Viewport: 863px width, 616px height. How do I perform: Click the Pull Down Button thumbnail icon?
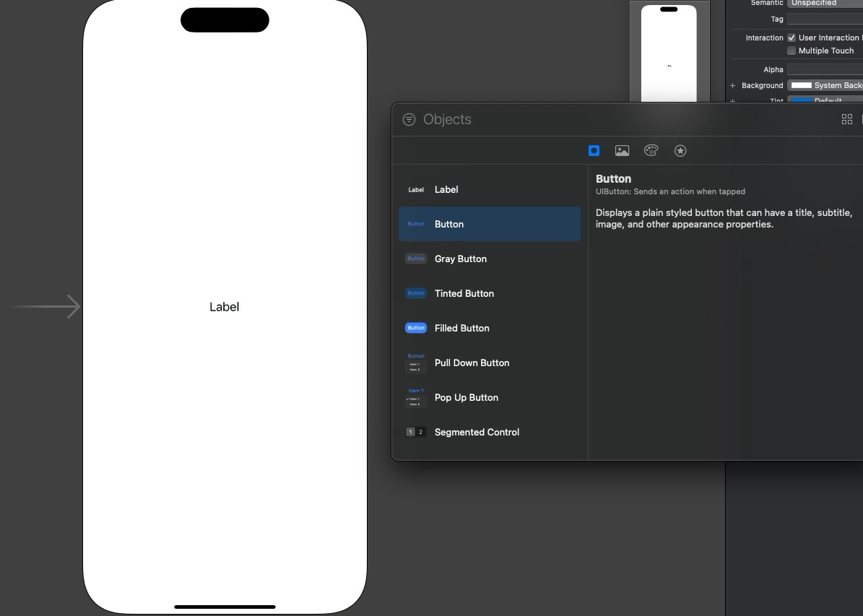pos(416,363)
